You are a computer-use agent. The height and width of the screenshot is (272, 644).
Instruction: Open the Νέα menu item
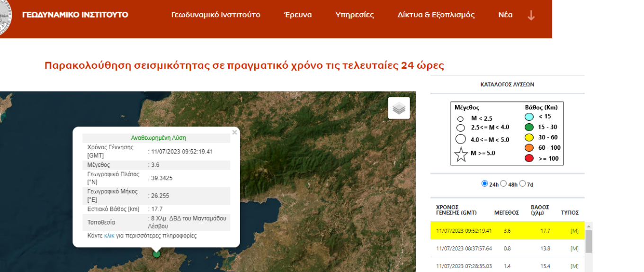coord(505,15)
